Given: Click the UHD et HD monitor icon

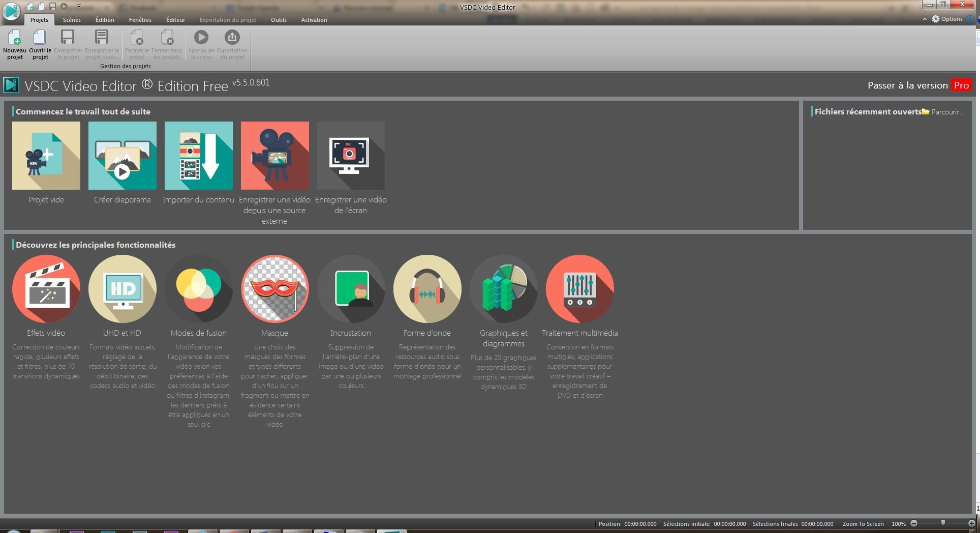Looking at the screenshot, I should (x=122, y=289).
